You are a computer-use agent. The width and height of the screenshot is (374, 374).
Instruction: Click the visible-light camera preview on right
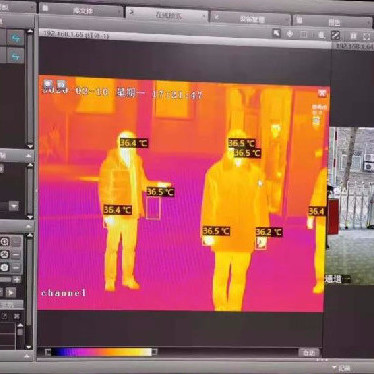click(x=350, y=206)
